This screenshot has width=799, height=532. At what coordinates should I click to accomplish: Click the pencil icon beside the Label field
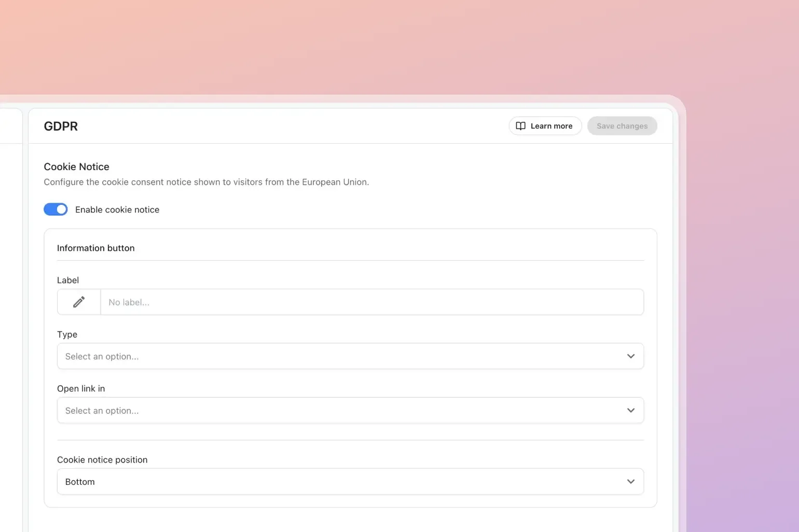point(79,302)
